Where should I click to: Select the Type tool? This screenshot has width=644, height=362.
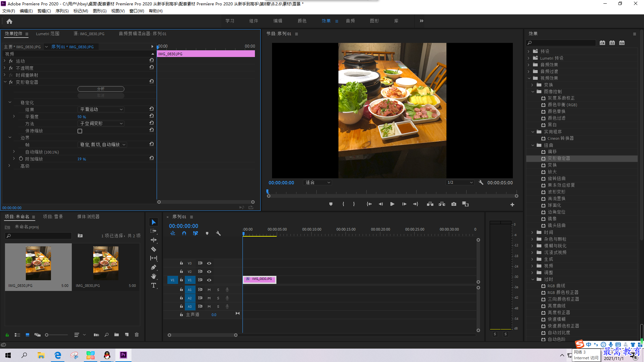click(x=154, y=285)
